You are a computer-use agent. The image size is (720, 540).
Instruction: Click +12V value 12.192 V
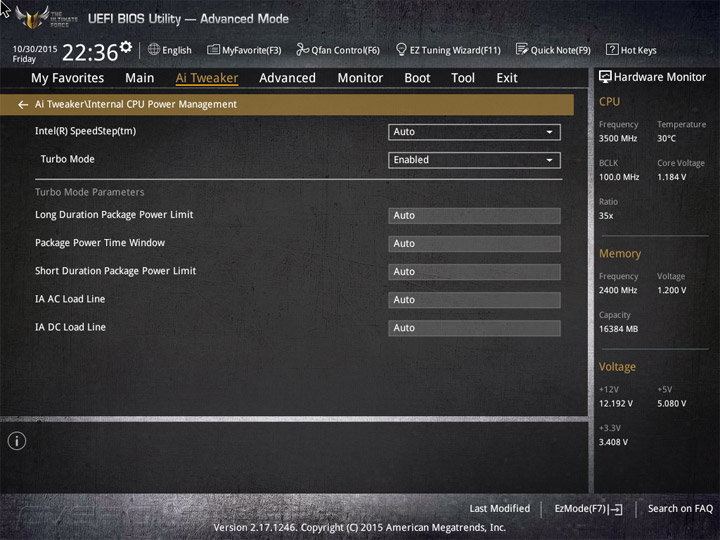pyautogui.click(x=616, y=404)
